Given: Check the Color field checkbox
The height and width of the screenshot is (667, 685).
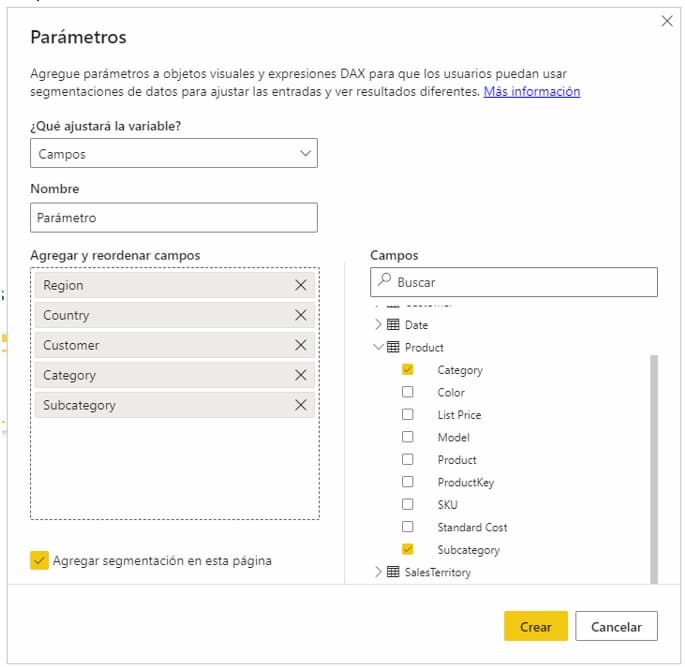Looking at the screenshot, I should (x=407, y=392).
